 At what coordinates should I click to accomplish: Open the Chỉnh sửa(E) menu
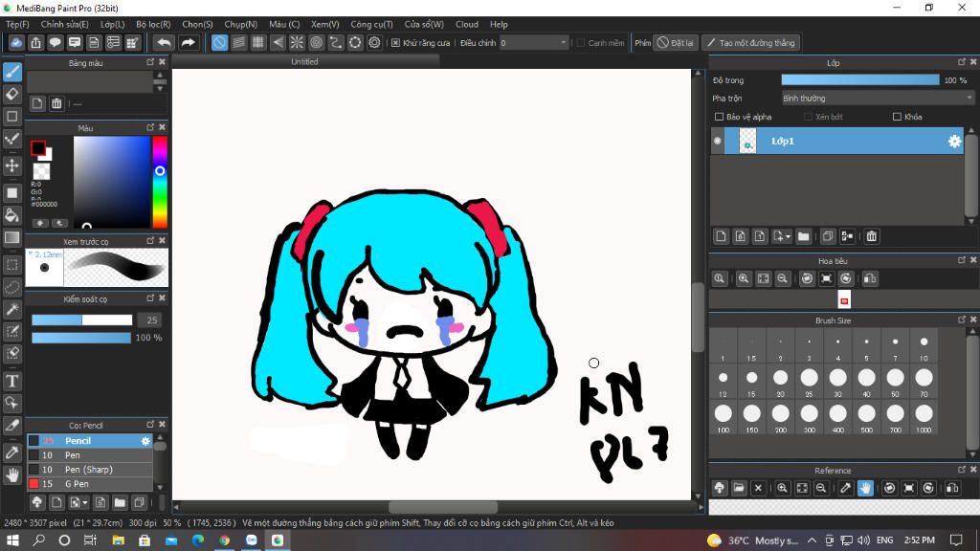(x=64, y=24)
